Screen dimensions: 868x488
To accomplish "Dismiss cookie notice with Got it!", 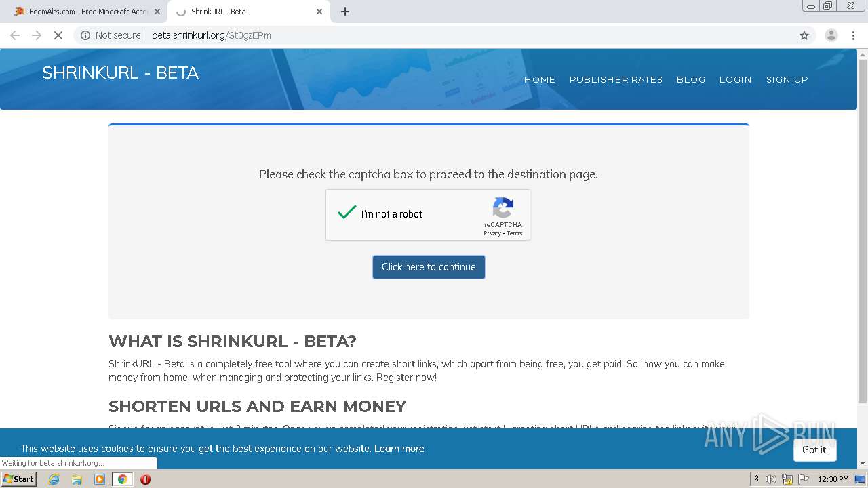I will pos(815,450).
